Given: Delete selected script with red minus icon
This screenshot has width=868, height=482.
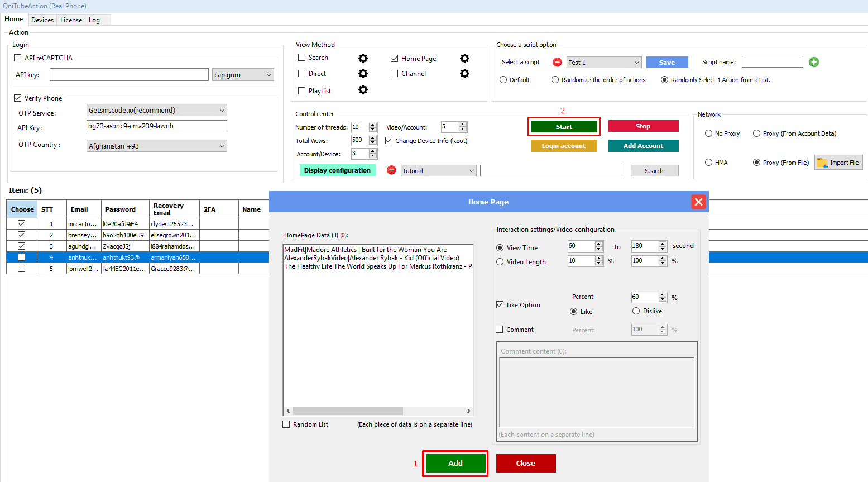Looking at the screenshot, I should (557, 62).
